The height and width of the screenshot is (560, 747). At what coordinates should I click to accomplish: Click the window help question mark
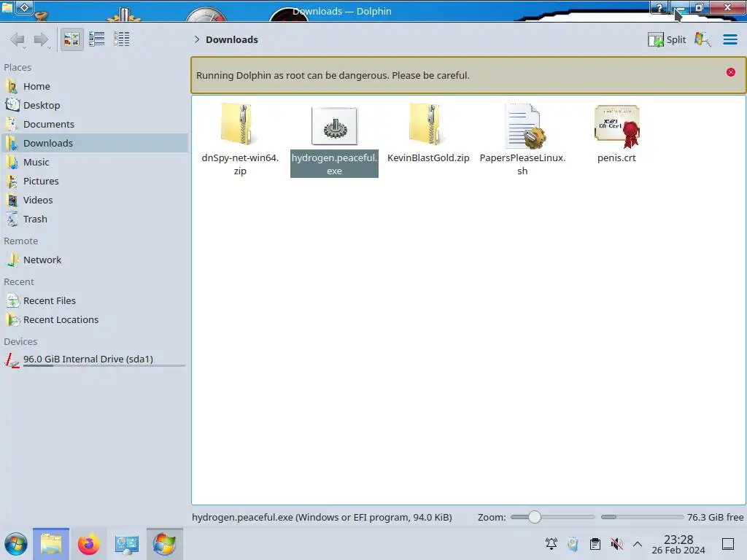[659, 7]
